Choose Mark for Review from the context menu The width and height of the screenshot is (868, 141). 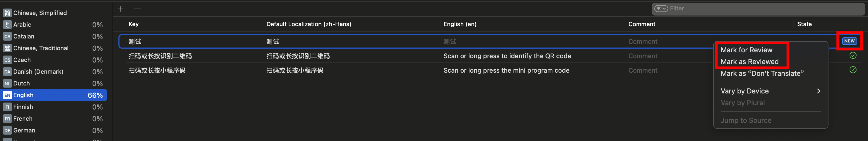pyautogui.click(x=746, y=50)
